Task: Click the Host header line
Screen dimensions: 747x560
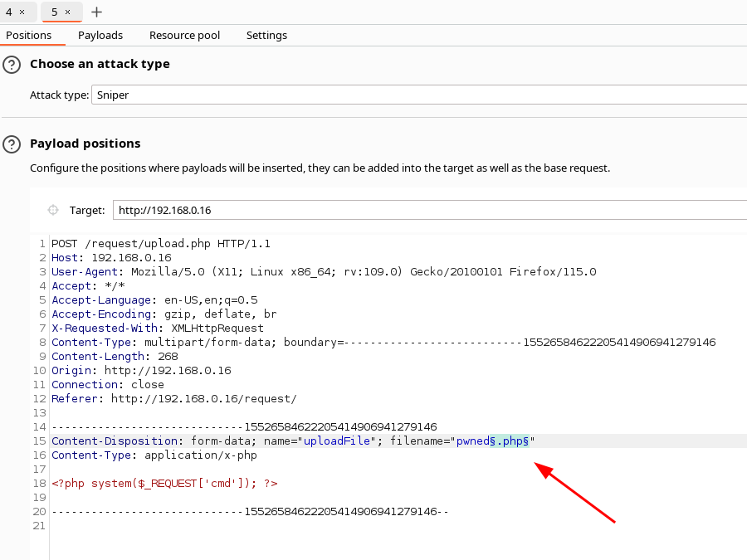Action: (111, 258)
